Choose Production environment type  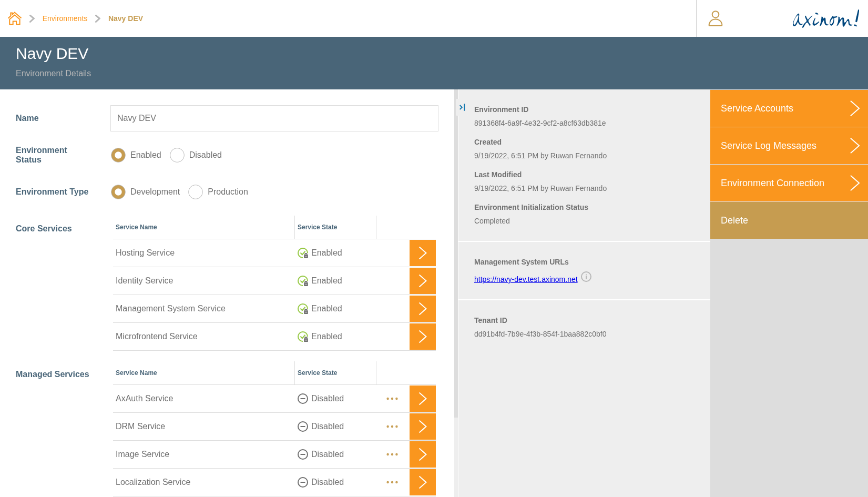[x=196, y=192]
